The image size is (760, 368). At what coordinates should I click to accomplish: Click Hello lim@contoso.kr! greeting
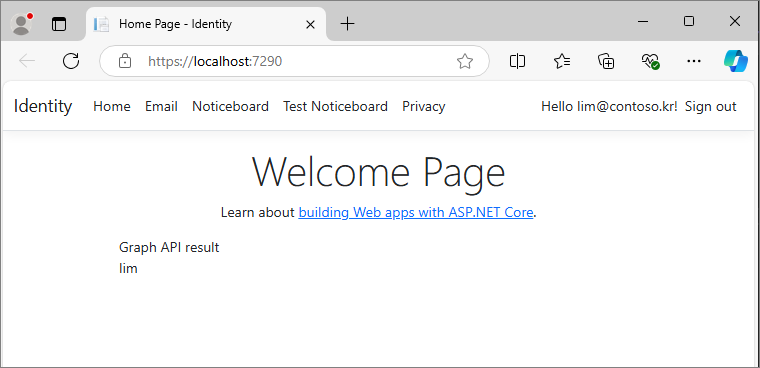pyautogui.click(x=609, y=106)
